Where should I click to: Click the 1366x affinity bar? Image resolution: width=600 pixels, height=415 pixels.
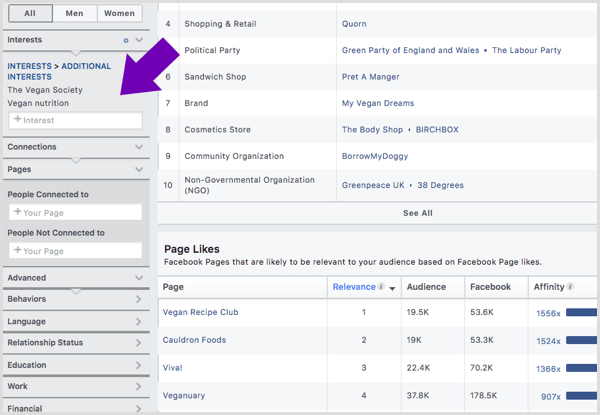point(581,368)
